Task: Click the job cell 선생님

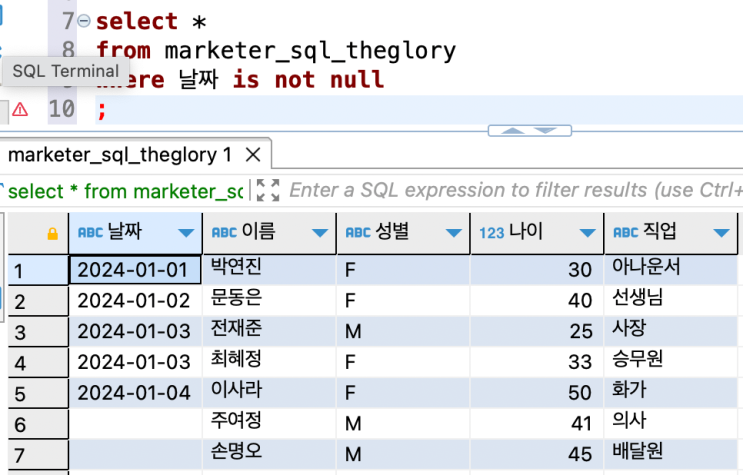Action: [x=671, y=300]
